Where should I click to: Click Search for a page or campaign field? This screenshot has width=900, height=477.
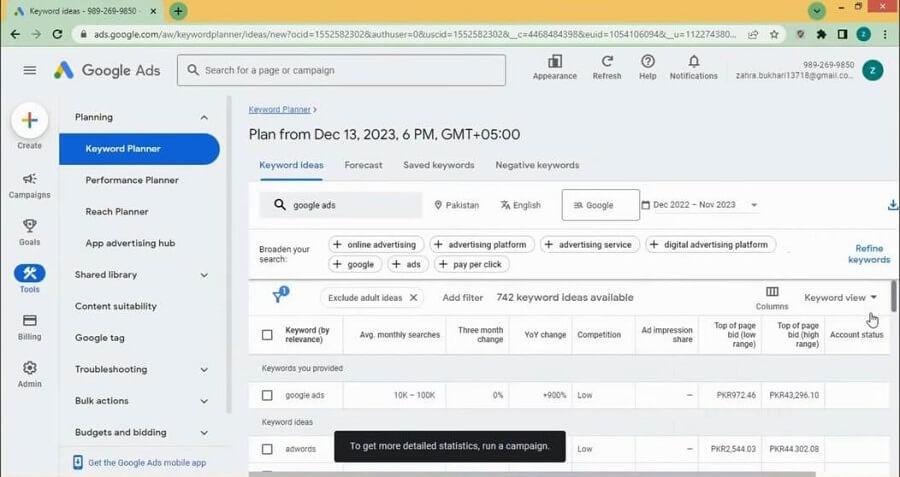(342, 70)
